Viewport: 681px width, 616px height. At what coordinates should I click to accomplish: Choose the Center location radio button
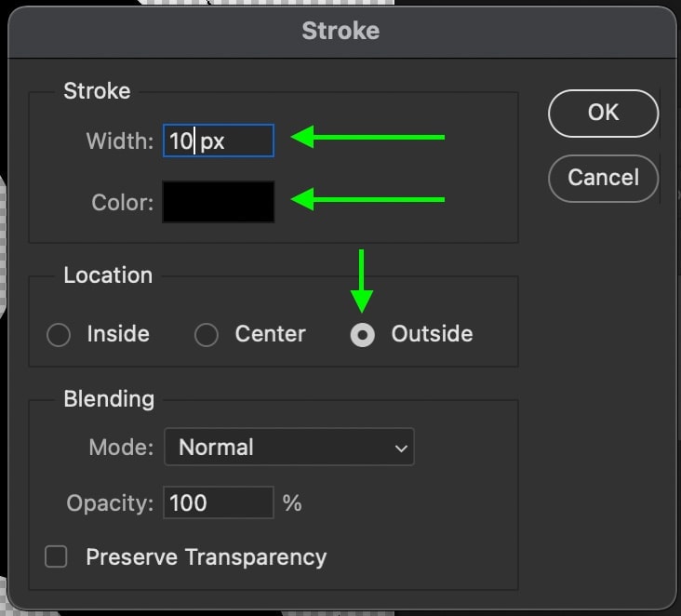click(207, 335)
